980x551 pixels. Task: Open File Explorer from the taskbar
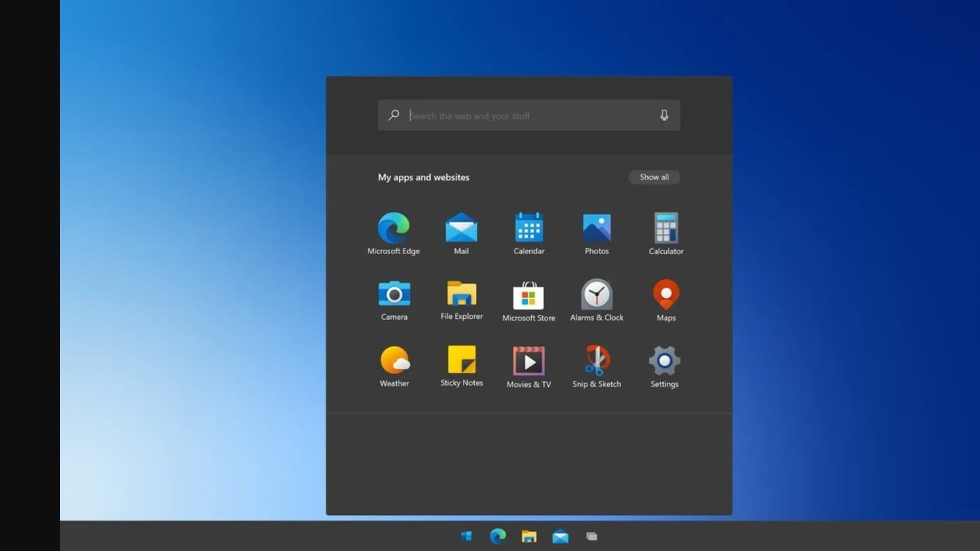(529, 536)
